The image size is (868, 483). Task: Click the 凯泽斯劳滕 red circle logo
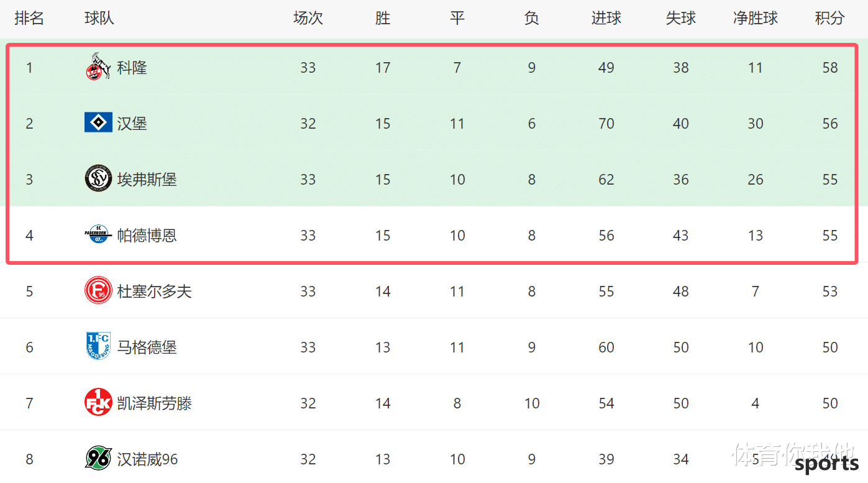(98, 402)
